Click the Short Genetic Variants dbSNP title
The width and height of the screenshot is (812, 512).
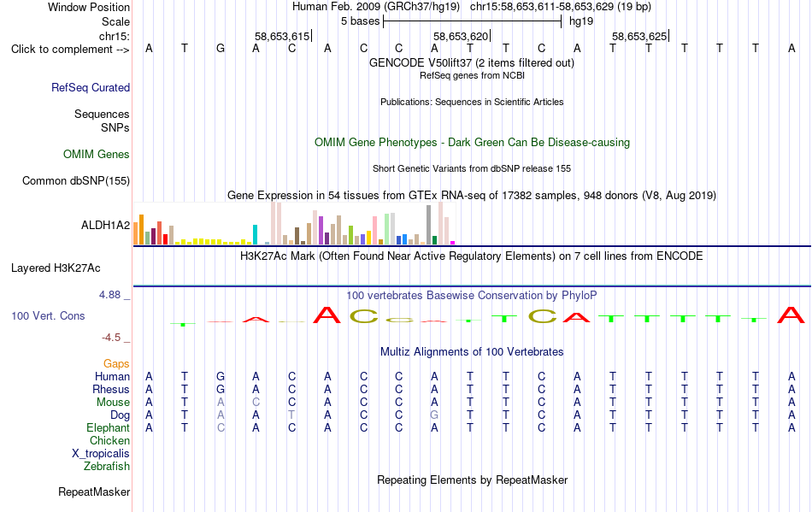[472, 168]
